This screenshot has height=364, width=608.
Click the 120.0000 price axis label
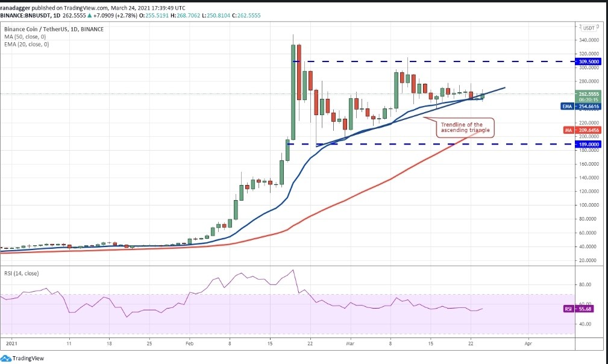tap(589, 192)
